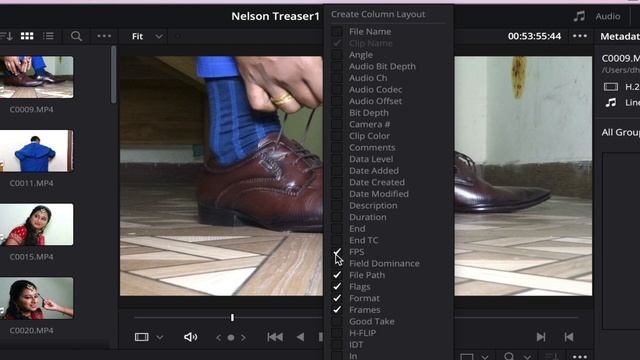
Task: Play clip in reverse
Action: (300, 337)
